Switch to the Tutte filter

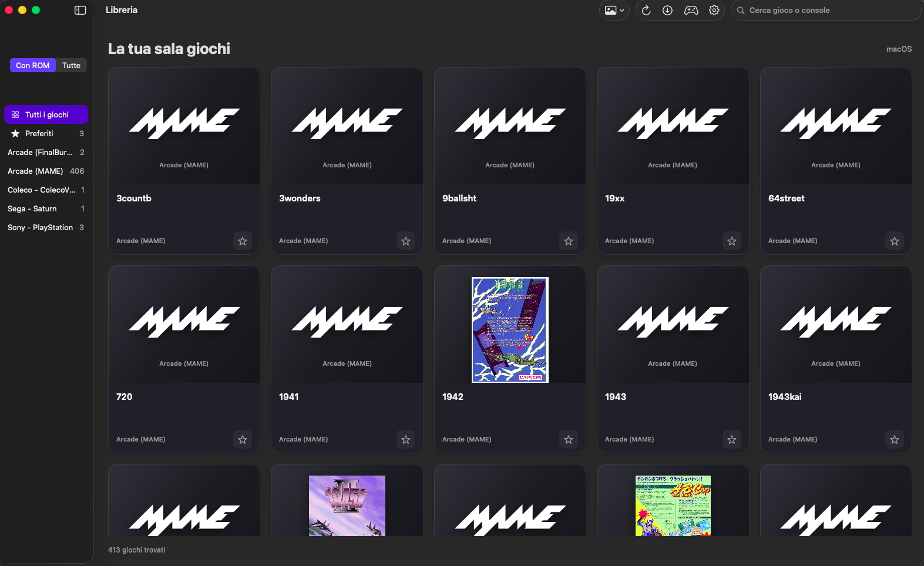click(x=71, y=65)
